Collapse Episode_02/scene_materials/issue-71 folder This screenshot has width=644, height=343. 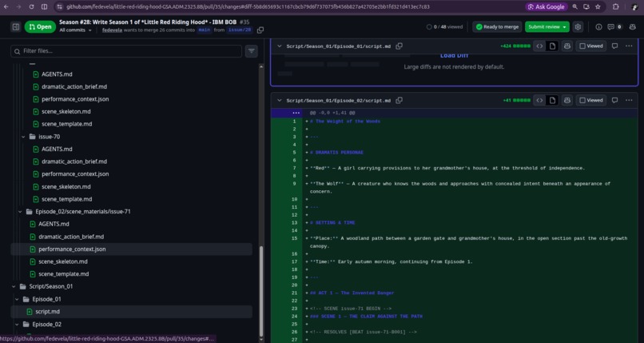(20, 212)
